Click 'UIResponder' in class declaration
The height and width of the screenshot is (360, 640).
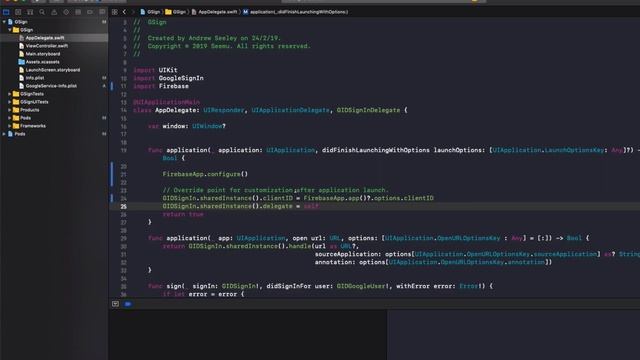[x=224, y=110]
